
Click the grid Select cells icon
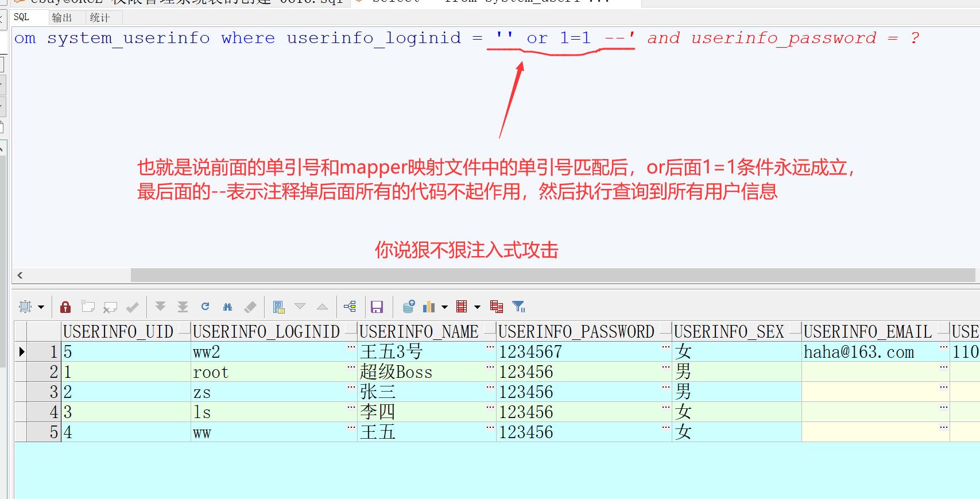point(25,307)
